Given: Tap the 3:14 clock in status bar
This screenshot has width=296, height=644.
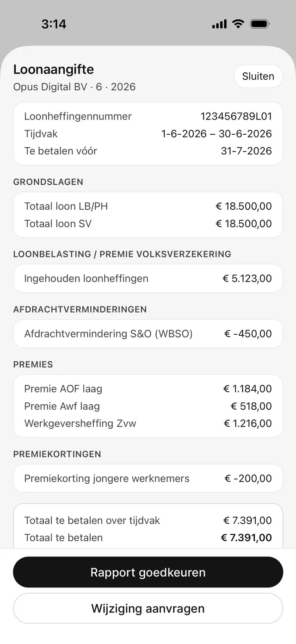Looking at the screenshot, I should pyautogui.click(x=54, y=24).
